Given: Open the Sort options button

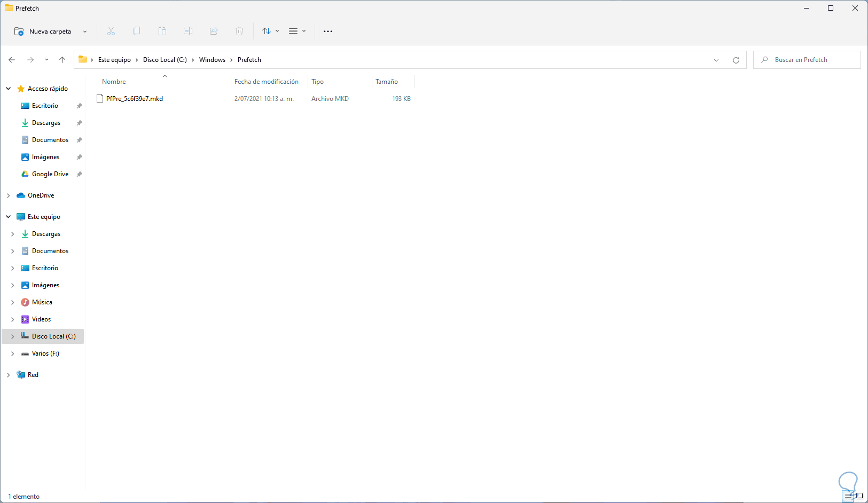Looking at the screenshot, I should pyautogui.click(x=270, y=32).
